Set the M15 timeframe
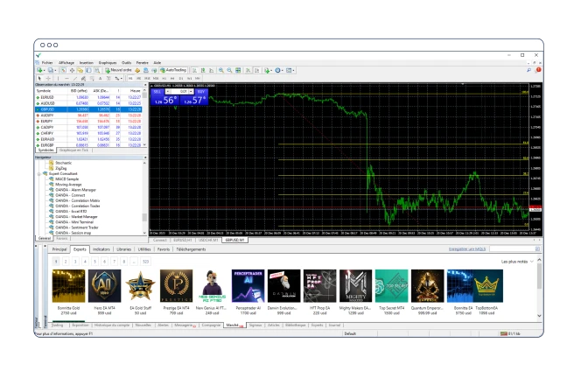The height and width of the screenshot is (392, 588). click(x=147, y=79)
